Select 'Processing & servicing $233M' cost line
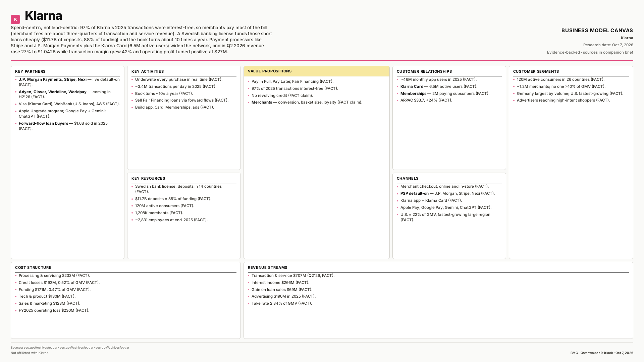Screen dimensions: 644x362 54,276
